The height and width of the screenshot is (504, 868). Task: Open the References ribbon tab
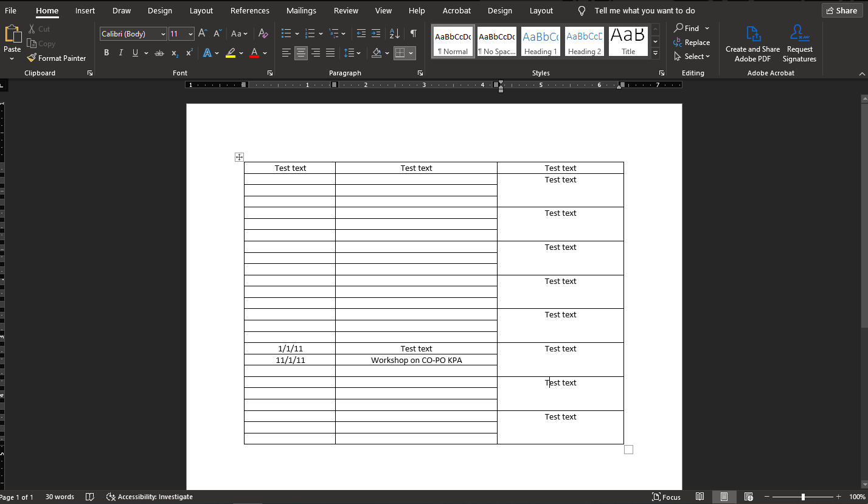click(x=250, y=10)
